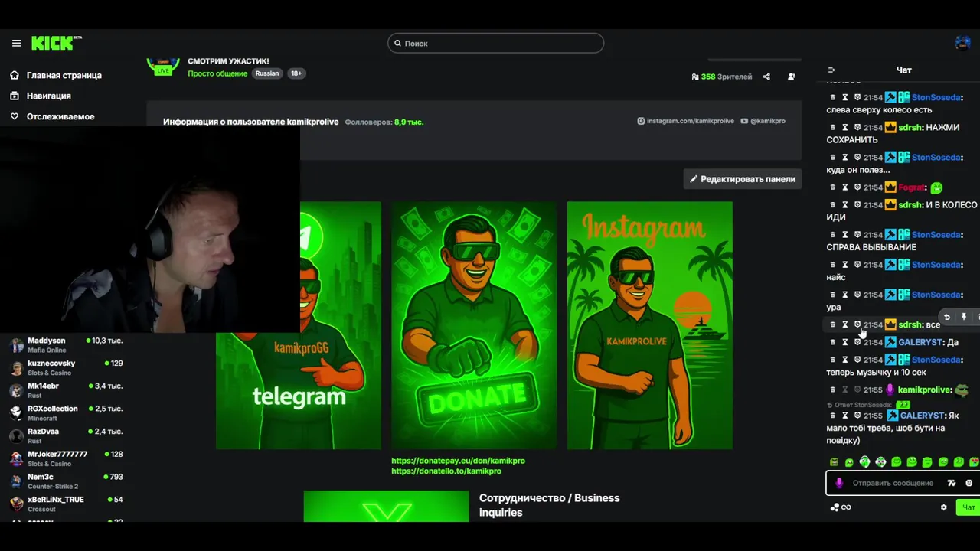Delete GALERYST's 'Да' message
This screenshot has width=980, height=551.
click(833, 343)
